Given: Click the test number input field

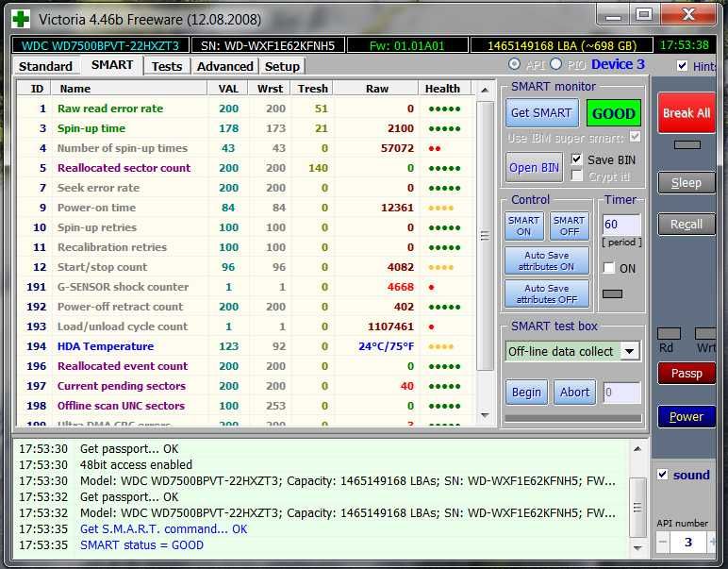Looking at the screenshot, I should 621,393.
